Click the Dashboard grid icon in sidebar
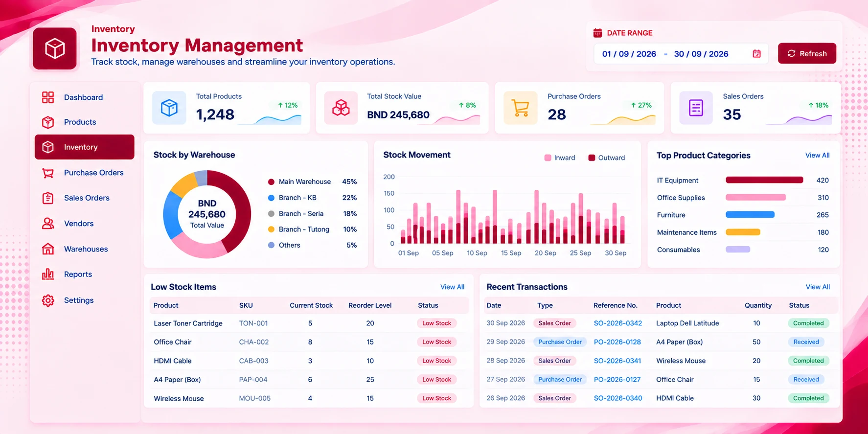 pos(48,97)
